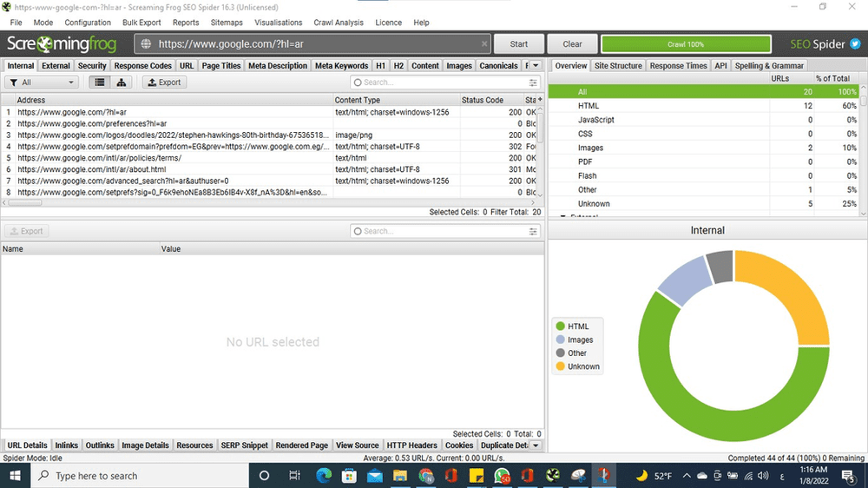
Task: Add column with the plus icon
Action: 540,100
